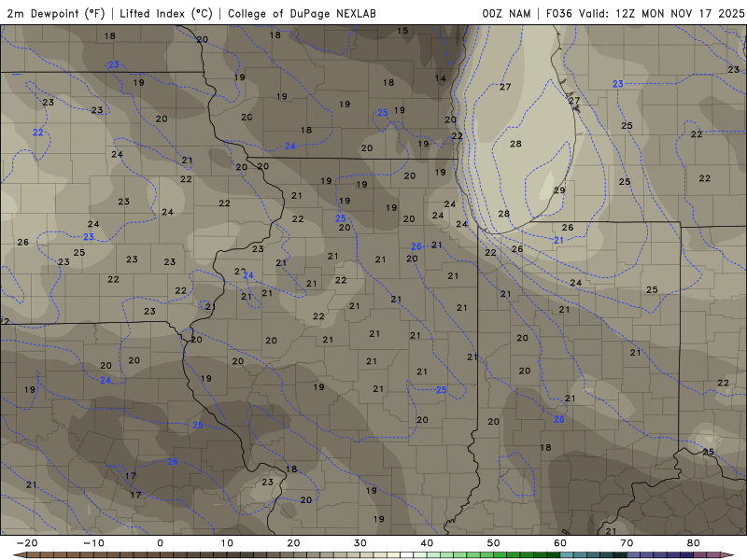Click the teal colorbar swatch below 60
This screenshot has height=560, width=747.
point(567,555)
